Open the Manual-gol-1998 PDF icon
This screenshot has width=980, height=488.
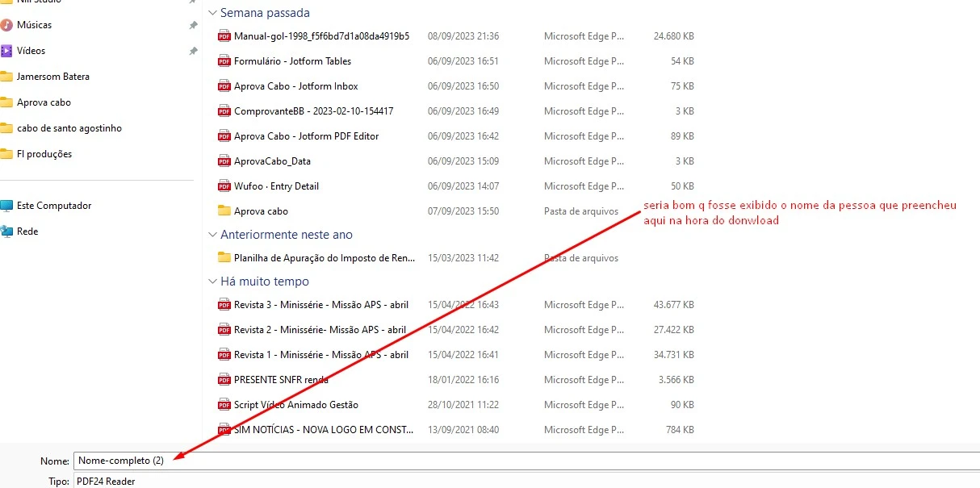click(223, 35)
